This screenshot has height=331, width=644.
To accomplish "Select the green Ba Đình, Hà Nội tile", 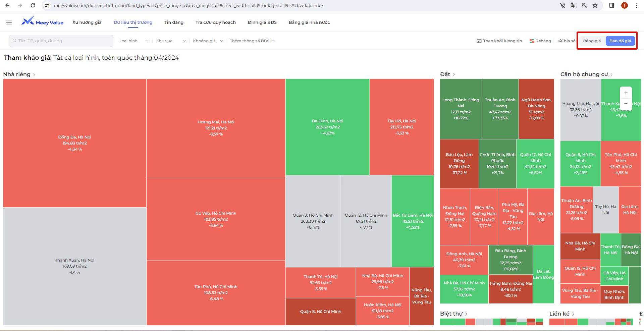I will (x=327, y=127).
